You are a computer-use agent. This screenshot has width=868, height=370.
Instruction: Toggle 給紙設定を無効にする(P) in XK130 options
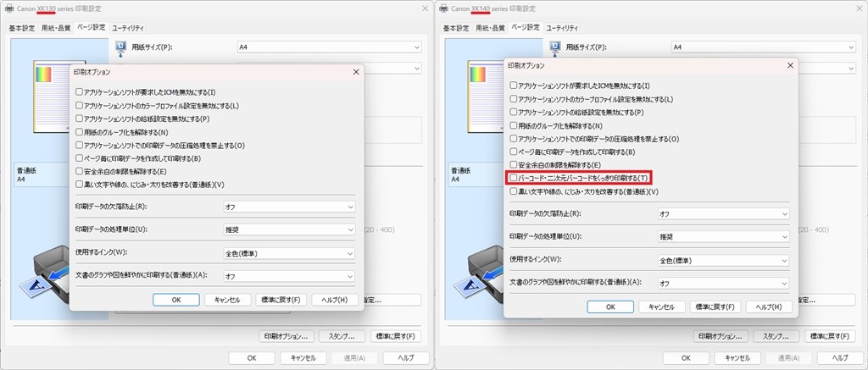coord(79,119)
